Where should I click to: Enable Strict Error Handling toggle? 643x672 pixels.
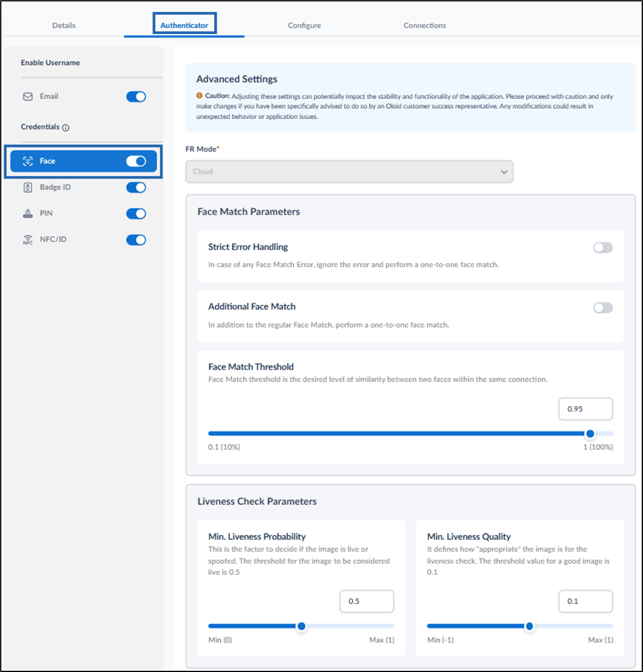point(603,247)
